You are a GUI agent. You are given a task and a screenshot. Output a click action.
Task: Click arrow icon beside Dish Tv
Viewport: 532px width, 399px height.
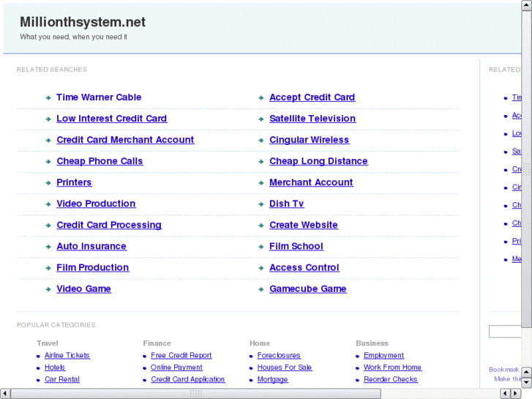click(x=261, y=204)
